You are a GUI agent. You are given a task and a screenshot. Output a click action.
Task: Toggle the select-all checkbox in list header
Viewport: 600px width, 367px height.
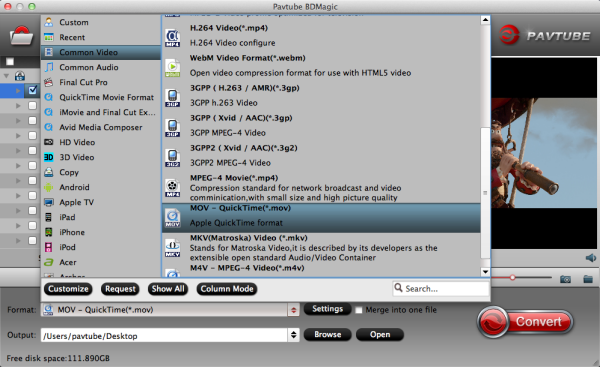[x=10, y=62]
